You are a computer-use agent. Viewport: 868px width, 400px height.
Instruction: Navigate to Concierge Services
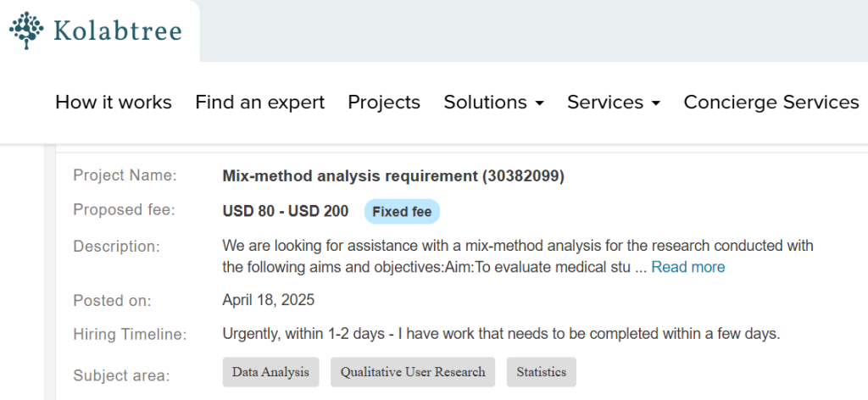pyautogui.click(x=771, y=103)
